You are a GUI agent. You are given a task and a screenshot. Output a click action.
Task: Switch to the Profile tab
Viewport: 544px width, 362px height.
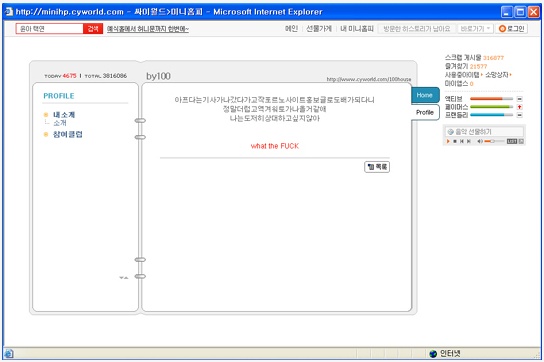(425, 112)
